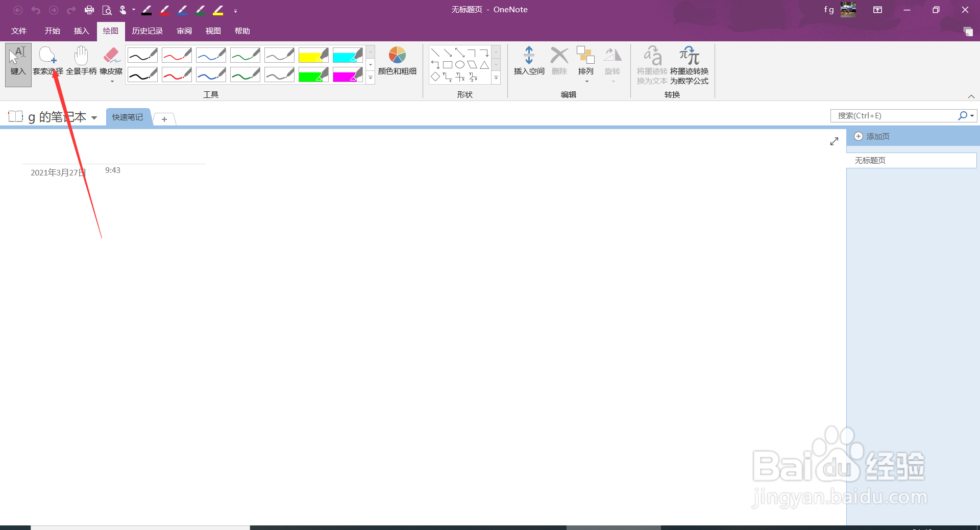This screenshot has height=530, width=980.
Task: Select bottom-row blue pen in gallery
Action: [x=211, y=75]
